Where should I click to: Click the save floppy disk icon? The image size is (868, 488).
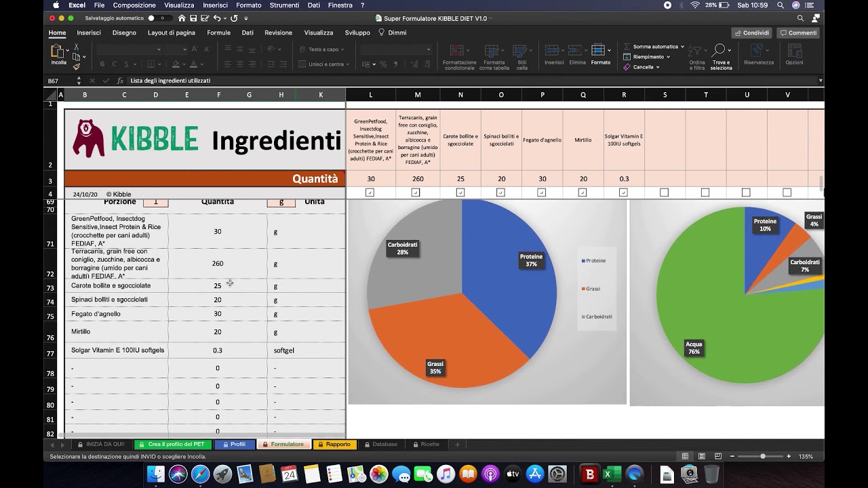(x=193, y=18)
